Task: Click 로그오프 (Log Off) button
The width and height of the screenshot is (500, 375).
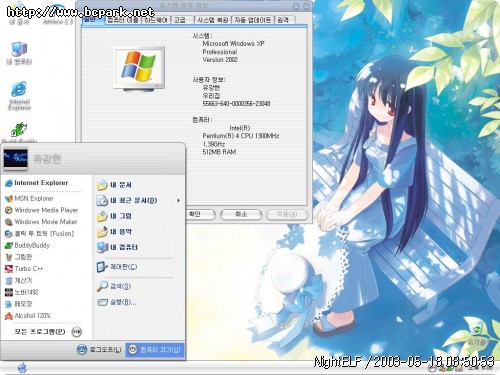Action: click(99, 350)
